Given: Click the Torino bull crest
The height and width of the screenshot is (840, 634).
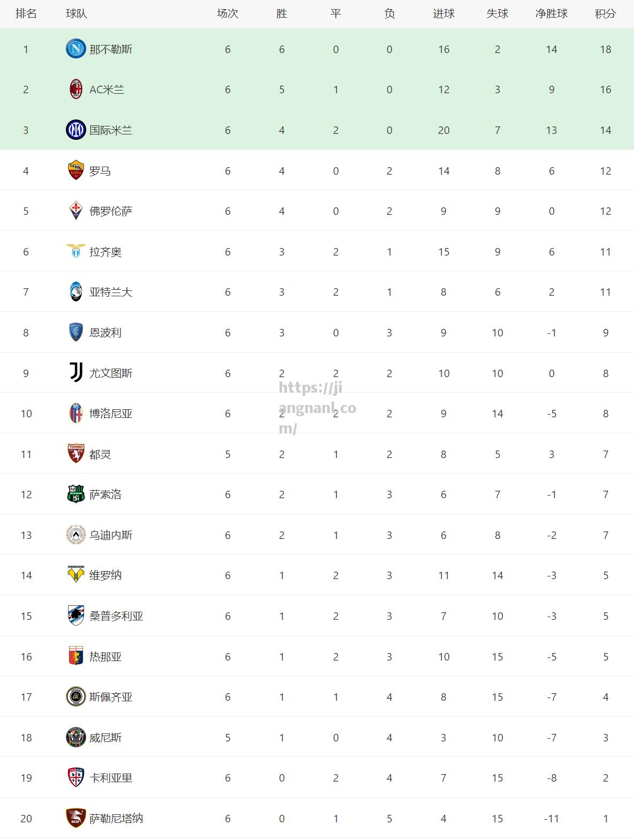Looking at the screenshot, I should point(76,454).
